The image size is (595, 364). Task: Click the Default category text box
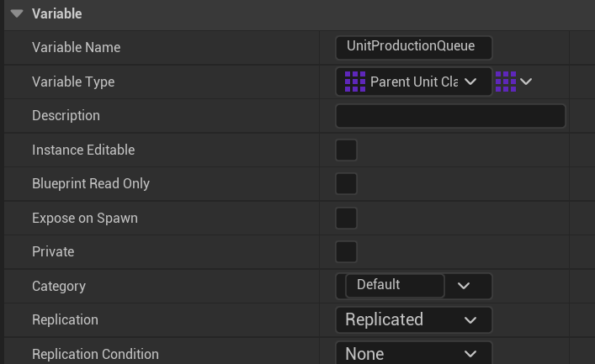(x=394, y=286)
